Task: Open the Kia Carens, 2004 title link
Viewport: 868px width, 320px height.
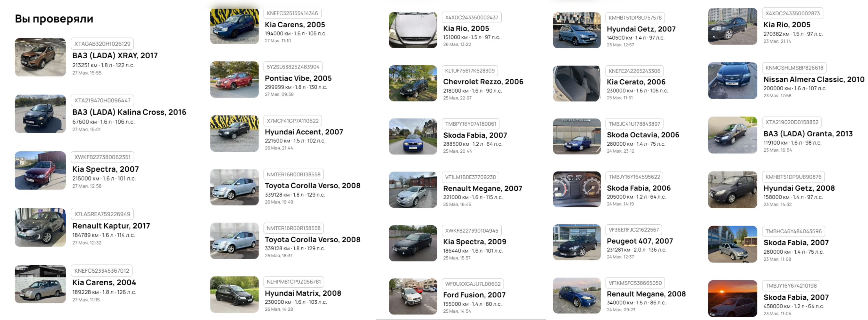Action: tap(104, 282)
